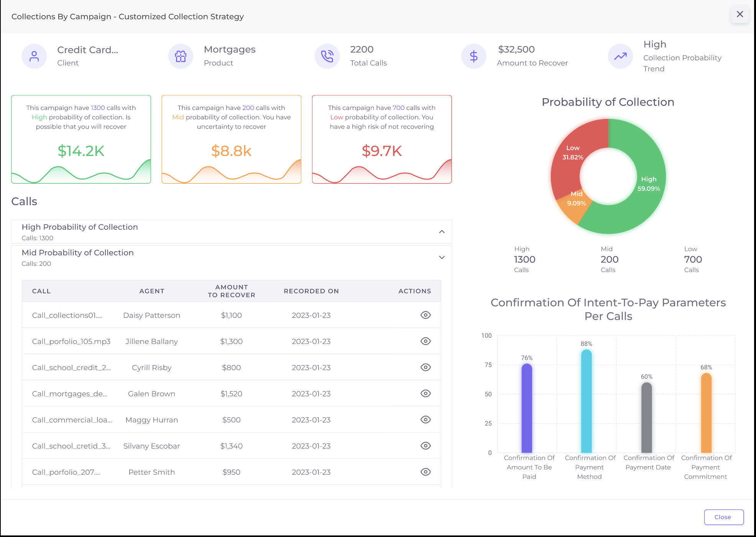This screenshot has height=537, width=756.
Task: Click the Total Calls phone icon
Action: 327,56
